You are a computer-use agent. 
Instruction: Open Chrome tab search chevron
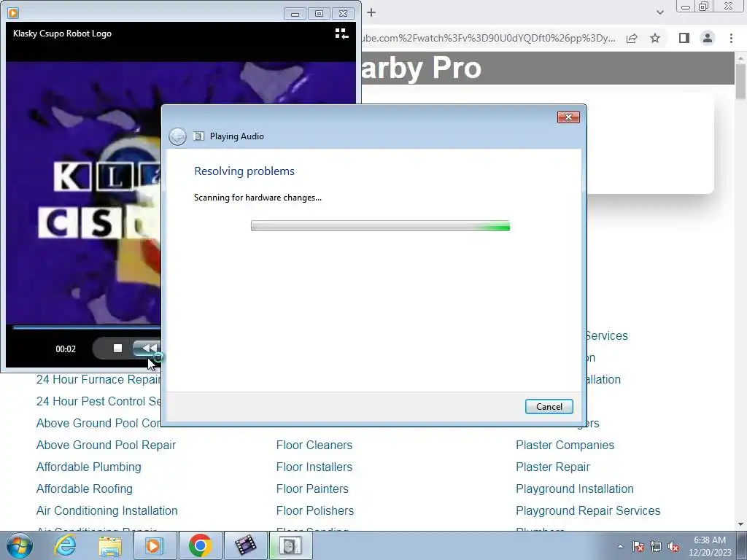[x=659, y=12]
